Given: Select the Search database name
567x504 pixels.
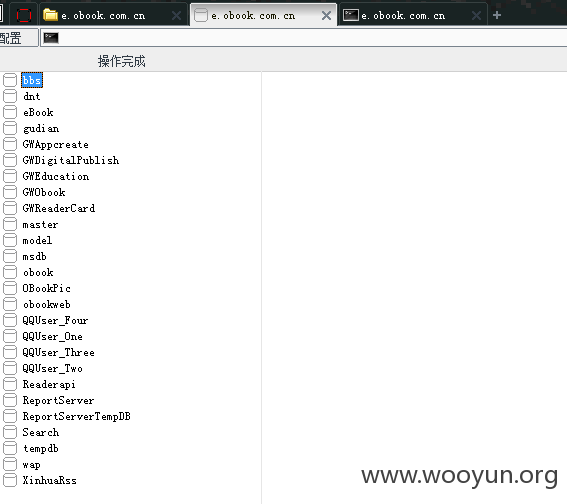Looking at the screenshot, I should pyautogui.click(x=41, y=432).
